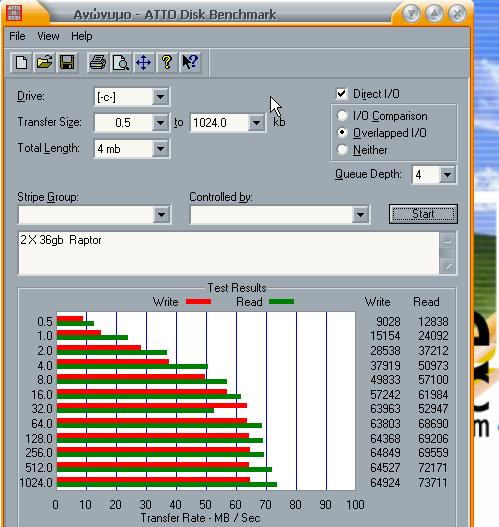
Task: Open the View menu
Action: 48,36
